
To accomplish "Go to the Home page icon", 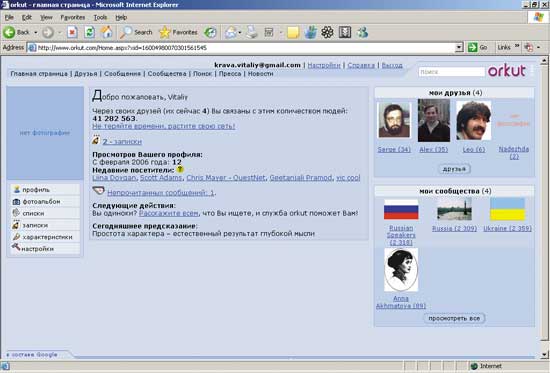I will pyautogui.click(x=107, y=33).
